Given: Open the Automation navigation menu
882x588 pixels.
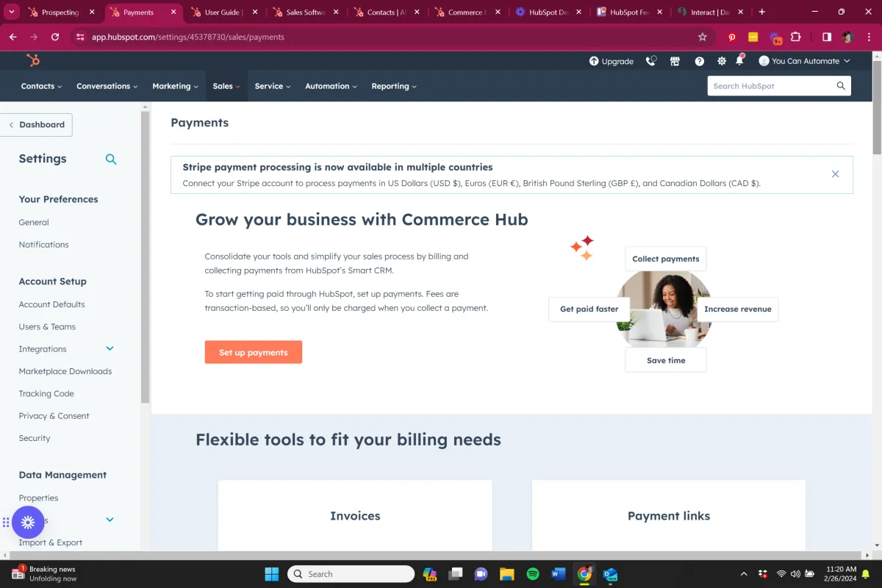Looking at the screenshot, I should point(331,86).
